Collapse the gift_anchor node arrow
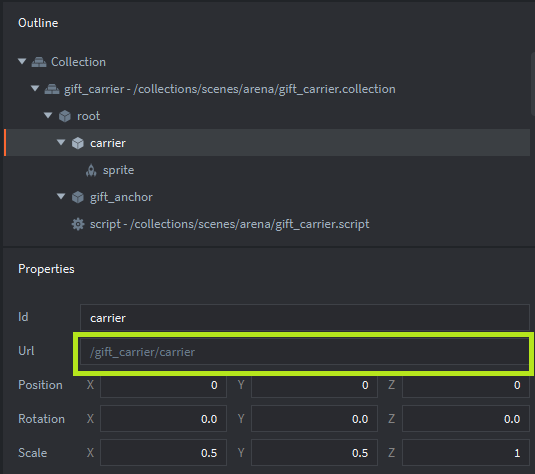This screenshot has height=474, width=535. (x=61, y=196)
